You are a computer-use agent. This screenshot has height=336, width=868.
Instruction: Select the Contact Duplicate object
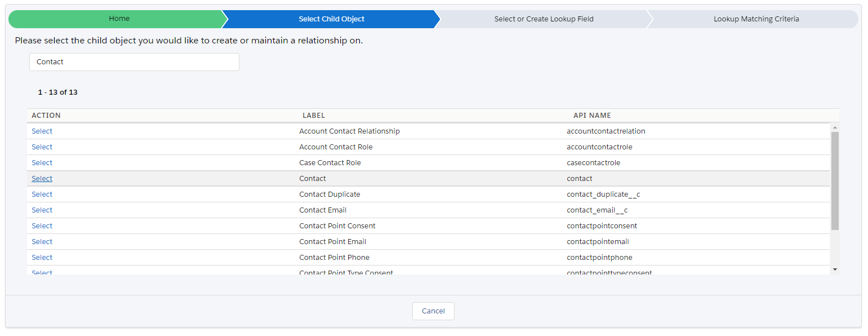point(42,194)
